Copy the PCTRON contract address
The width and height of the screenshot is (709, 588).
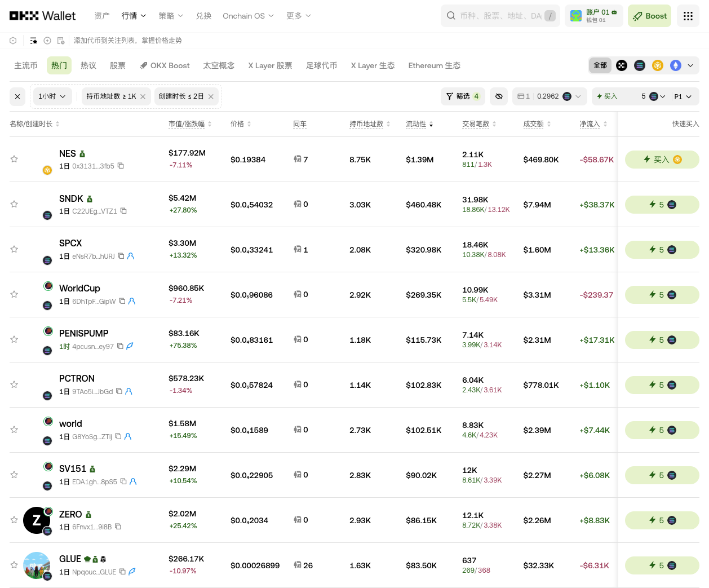[119, 391]
